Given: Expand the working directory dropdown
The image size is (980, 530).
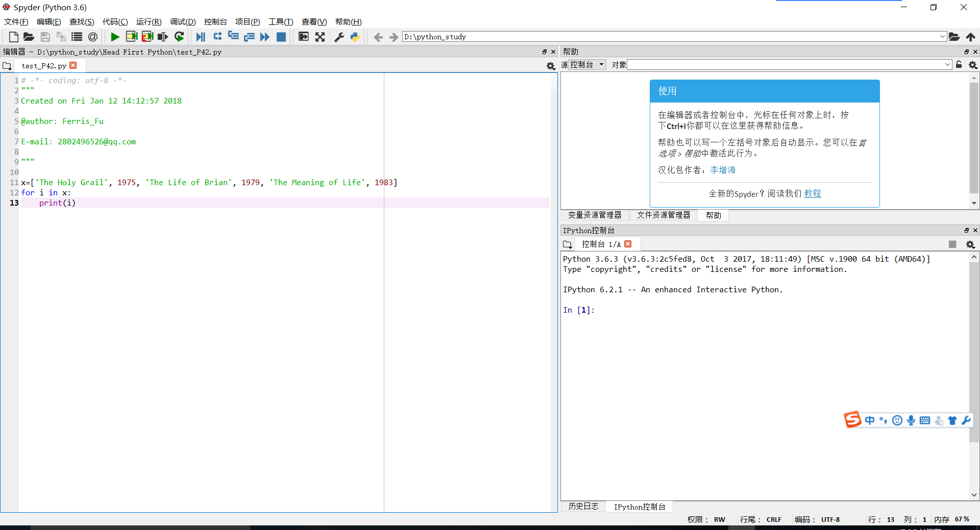Looking at the screenshot, I should click(x=942, y=37).
